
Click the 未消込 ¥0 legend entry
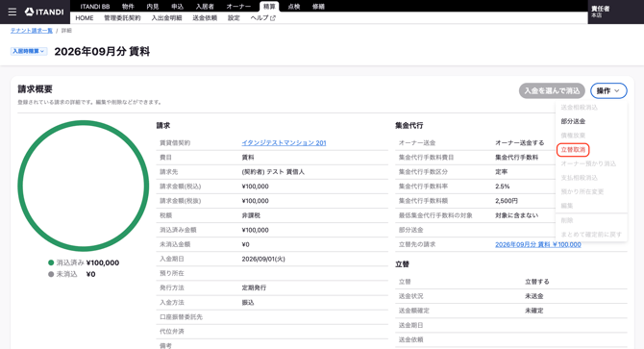pos(72,274)
